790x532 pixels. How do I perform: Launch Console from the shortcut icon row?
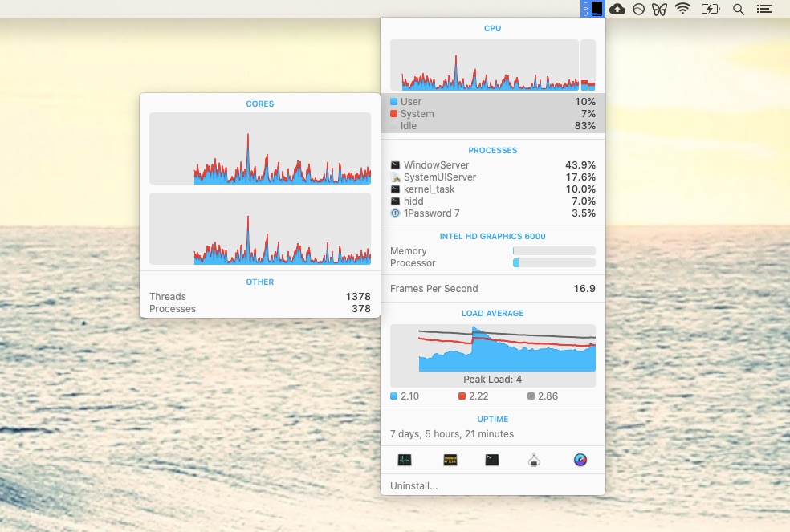click(451, 460)
